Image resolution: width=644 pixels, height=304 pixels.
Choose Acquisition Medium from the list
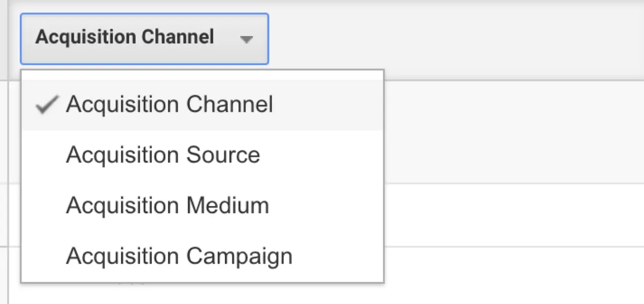point(167,206)
